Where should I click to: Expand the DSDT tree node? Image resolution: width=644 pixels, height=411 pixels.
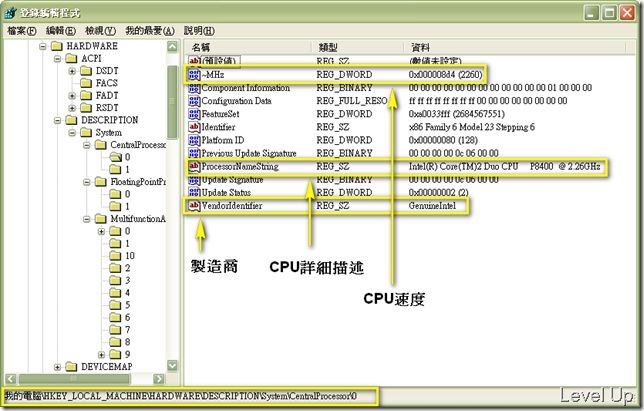click(72, 71)
